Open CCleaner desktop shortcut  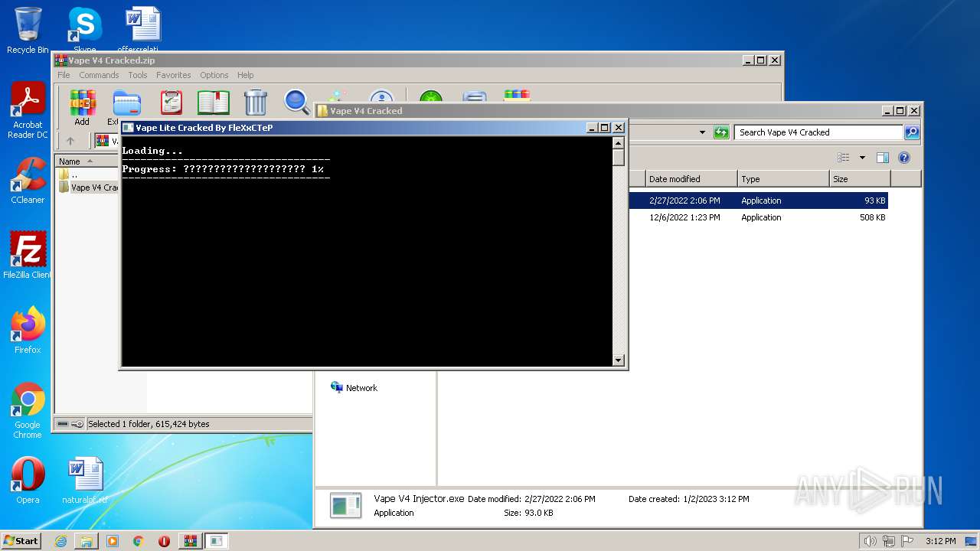pos(28,181)
